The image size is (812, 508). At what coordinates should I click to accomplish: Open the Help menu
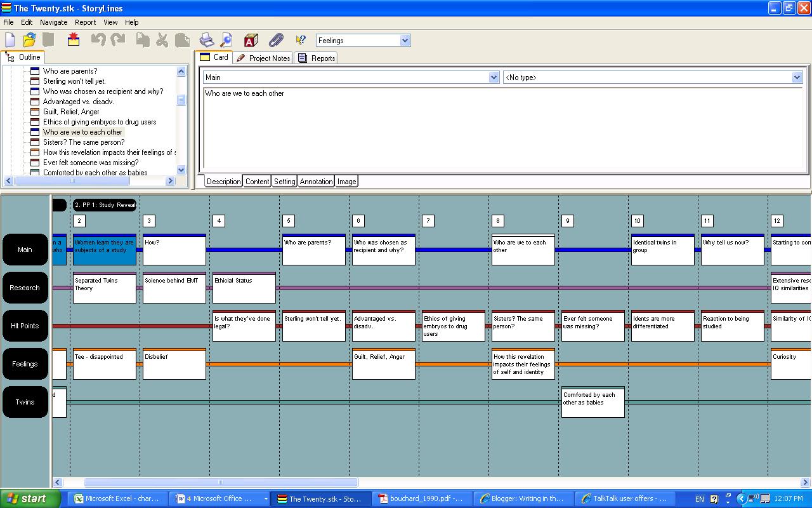131,22
